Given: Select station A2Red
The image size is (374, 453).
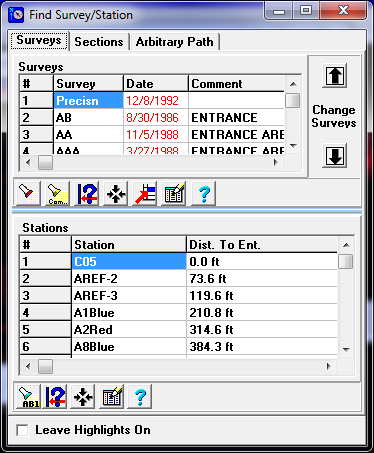Looking at the screenshot, I should pos(129,329).
